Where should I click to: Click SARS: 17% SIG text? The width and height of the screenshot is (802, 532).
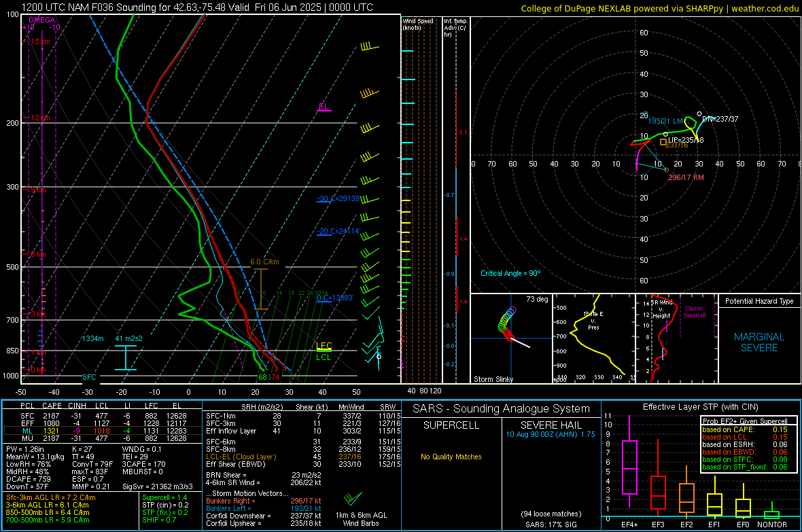pos(551,525)
